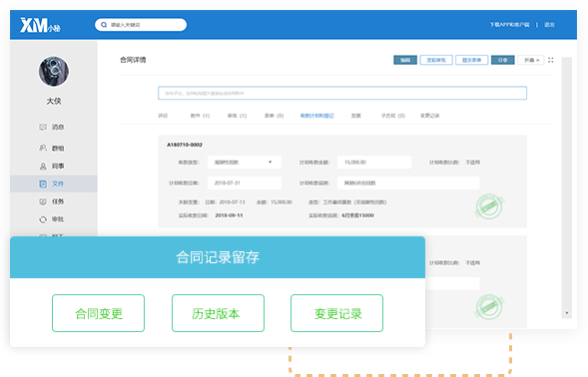Screen dimensions: 588x377
Task: Switch to the 审批 (1) tab
Action: tap(237, 116)
